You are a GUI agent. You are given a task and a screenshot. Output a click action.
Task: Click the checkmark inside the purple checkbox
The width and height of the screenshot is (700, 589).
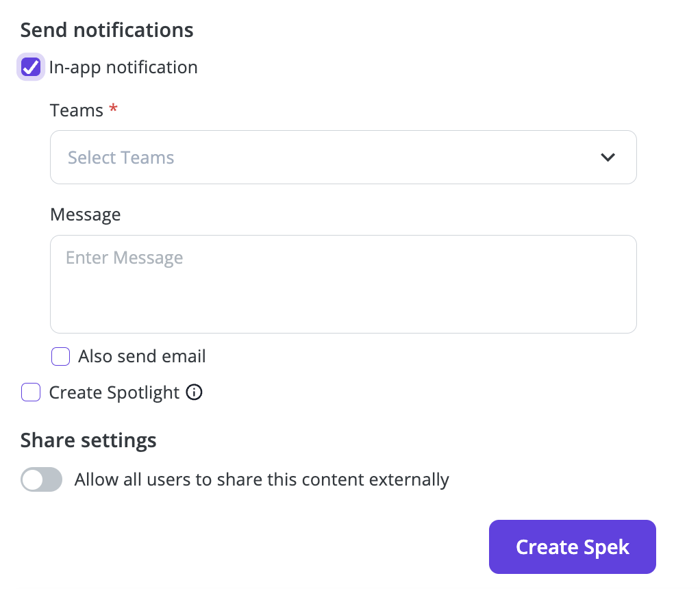tap(31, 67)
